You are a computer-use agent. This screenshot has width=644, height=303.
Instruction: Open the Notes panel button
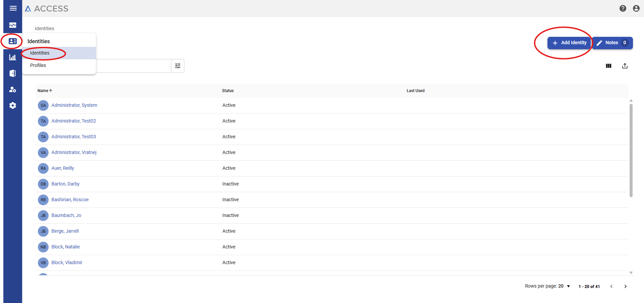[x=612, y=43]
